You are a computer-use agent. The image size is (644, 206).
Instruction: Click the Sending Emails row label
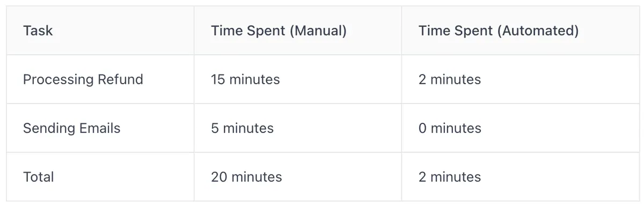[72, 128]
